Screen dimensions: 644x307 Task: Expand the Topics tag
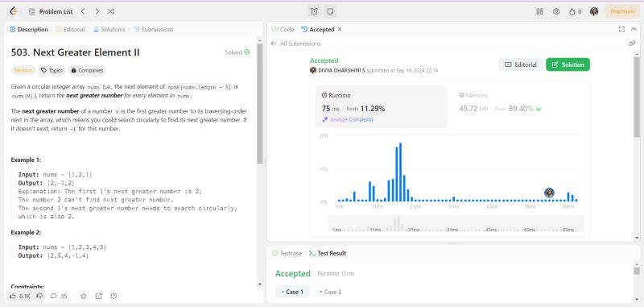pyautogui.click(x=52, y=70)
